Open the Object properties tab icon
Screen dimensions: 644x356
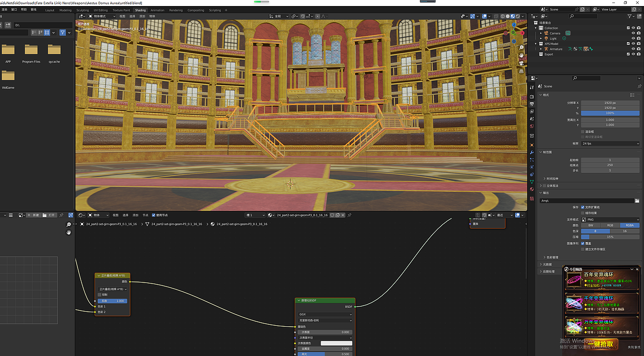(x=532, y=145)
